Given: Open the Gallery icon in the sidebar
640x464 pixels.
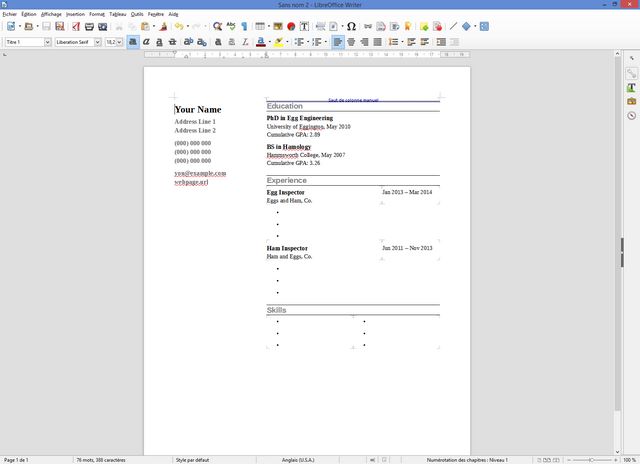Looking at the screenshot, I should tap(631, 102).
